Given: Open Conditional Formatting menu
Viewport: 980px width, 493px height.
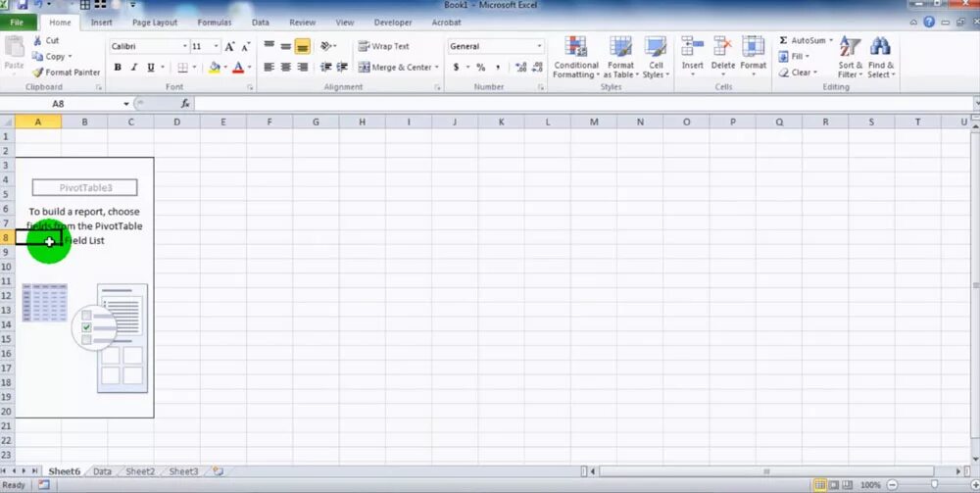Looking at the screenshot, I should pyautogui.click(x=575, y=57).
